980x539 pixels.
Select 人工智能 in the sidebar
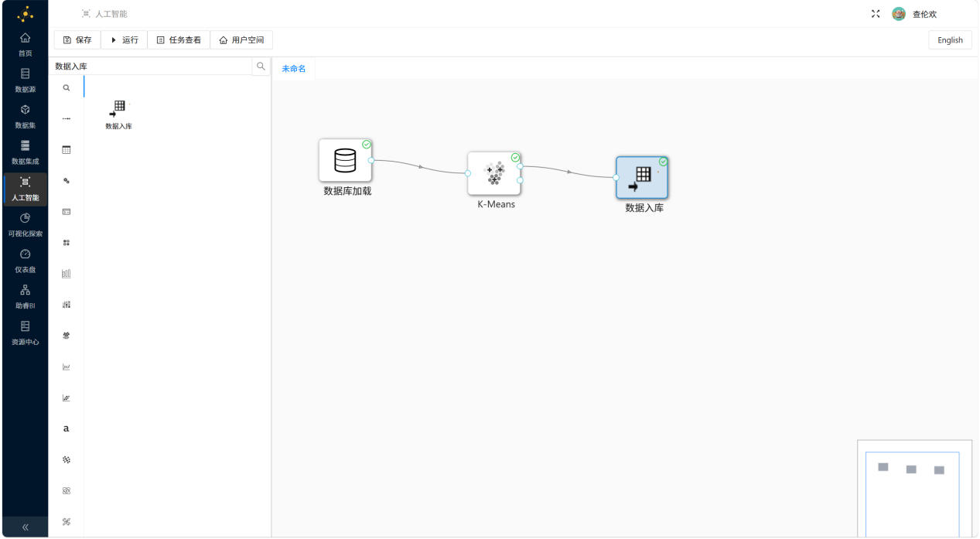tap(25, 188)
